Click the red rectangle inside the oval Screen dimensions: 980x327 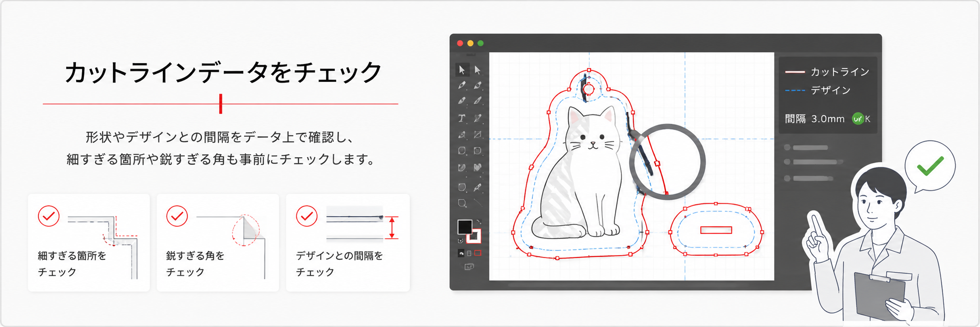(716, 230)
